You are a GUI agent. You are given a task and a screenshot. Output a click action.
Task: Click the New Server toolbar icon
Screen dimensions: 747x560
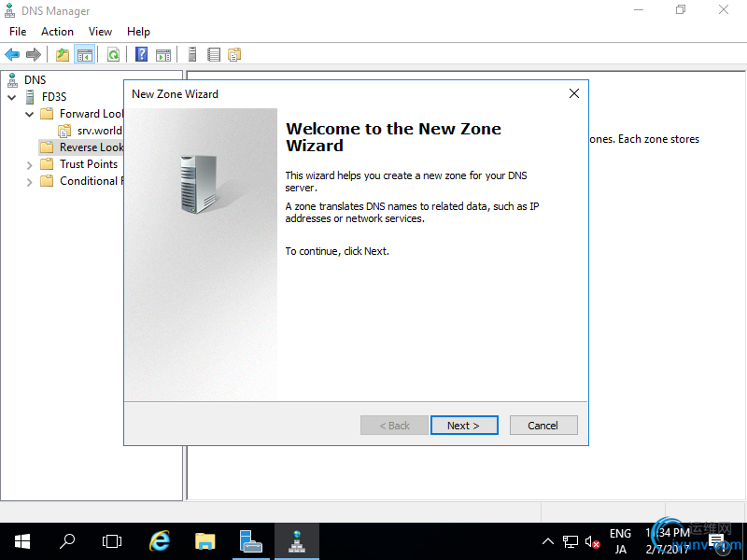[192, 54]
